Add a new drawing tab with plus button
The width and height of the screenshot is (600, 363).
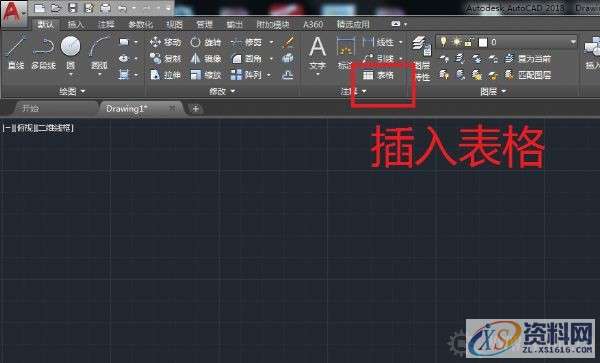(196, 109)
